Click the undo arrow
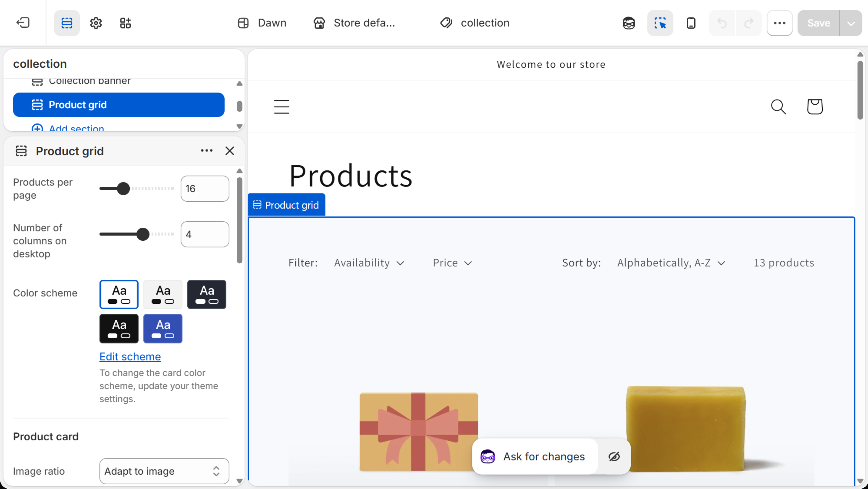The image size is (868, 489). pyautogui.click(x=722, y=23)
